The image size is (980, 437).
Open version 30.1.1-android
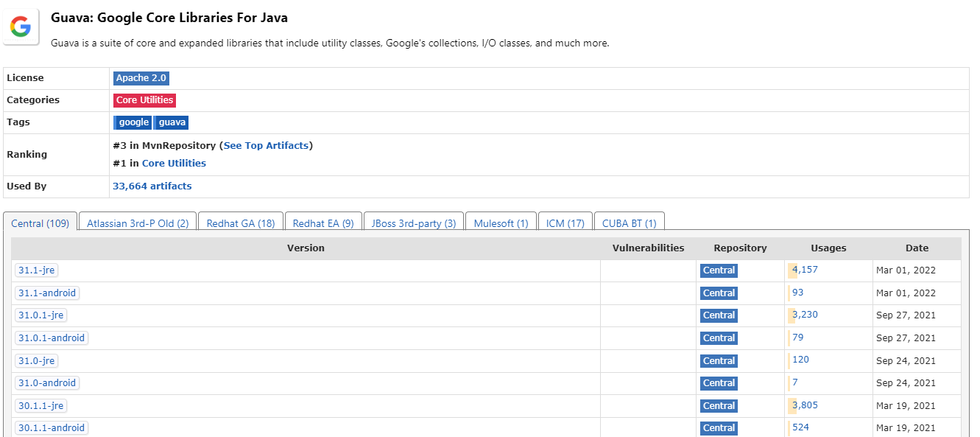pos(52,428)
